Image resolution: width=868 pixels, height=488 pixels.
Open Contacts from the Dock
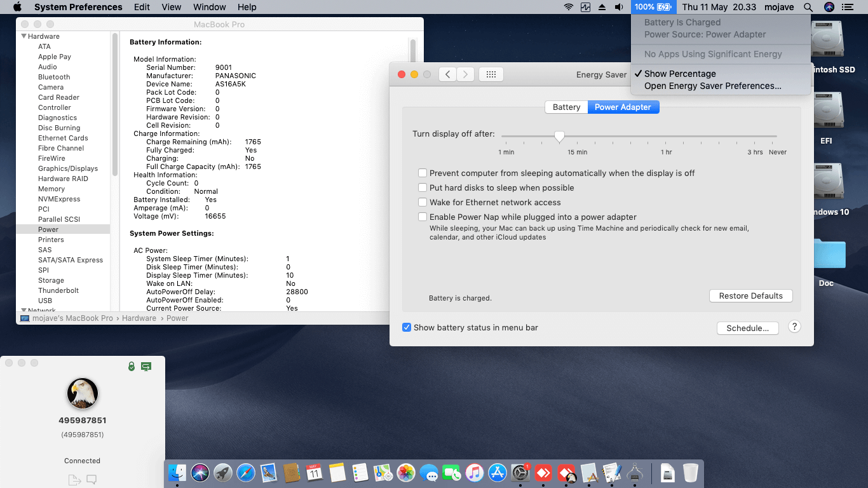click(292, 473)
